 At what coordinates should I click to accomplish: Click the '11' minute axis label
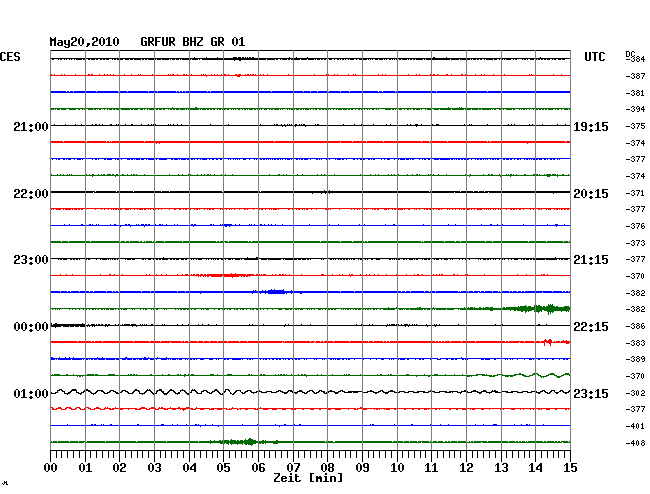[432, 468]
